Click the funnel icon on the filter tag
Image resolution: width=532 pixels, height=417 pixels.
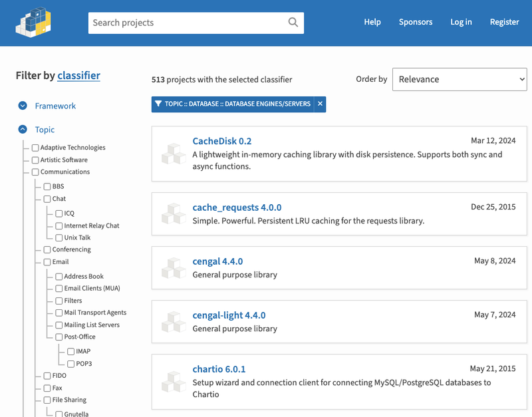coord(158,104)
